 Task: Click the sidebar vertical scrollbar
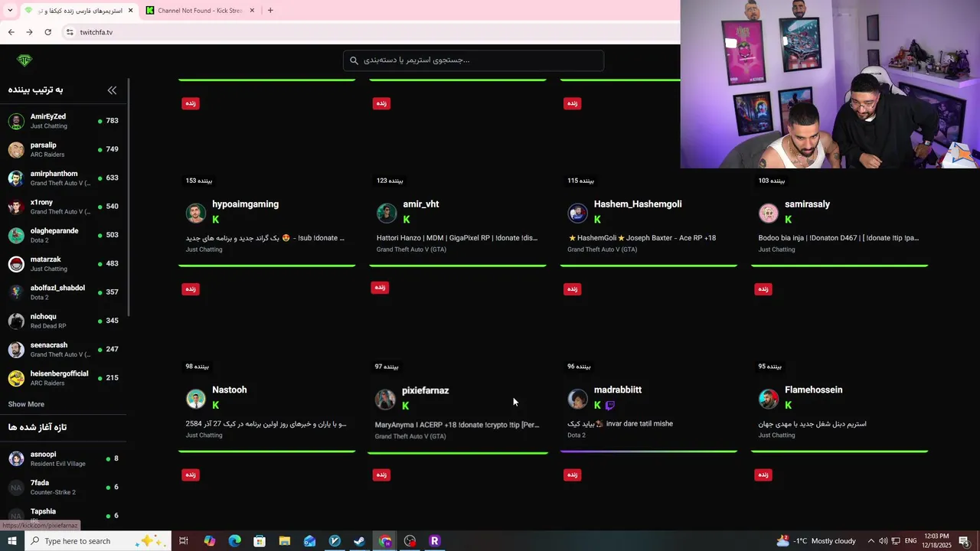128,199
